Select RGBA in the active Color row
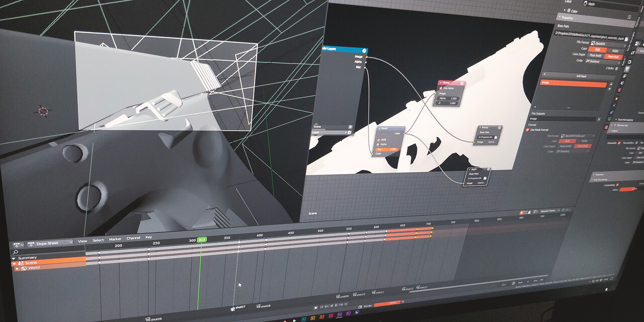Screen dimensions: 644x322 615,51
